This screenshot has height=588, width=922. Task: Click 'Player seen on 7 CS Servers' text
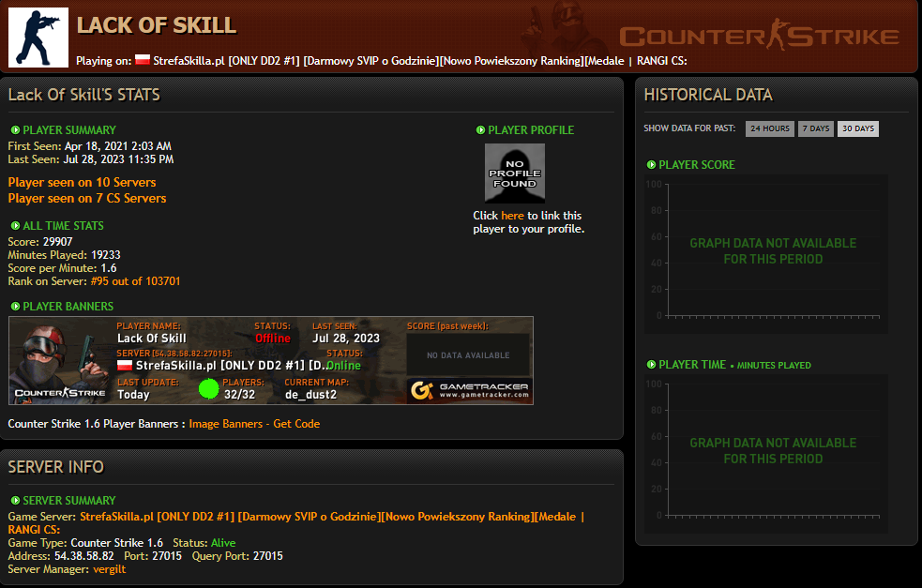87,198
